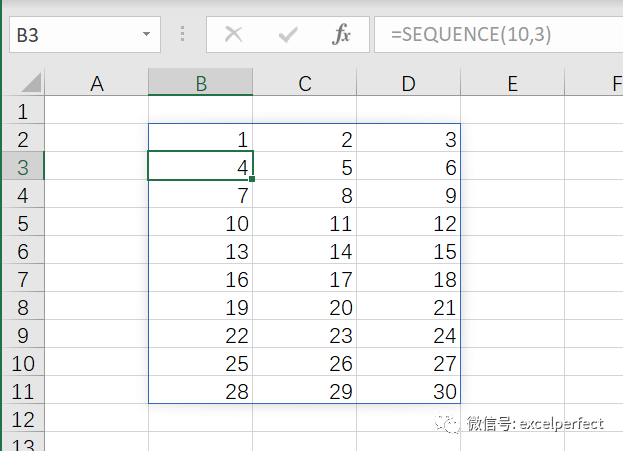Select the cell with value 1
623x451 pixels.
201,139
